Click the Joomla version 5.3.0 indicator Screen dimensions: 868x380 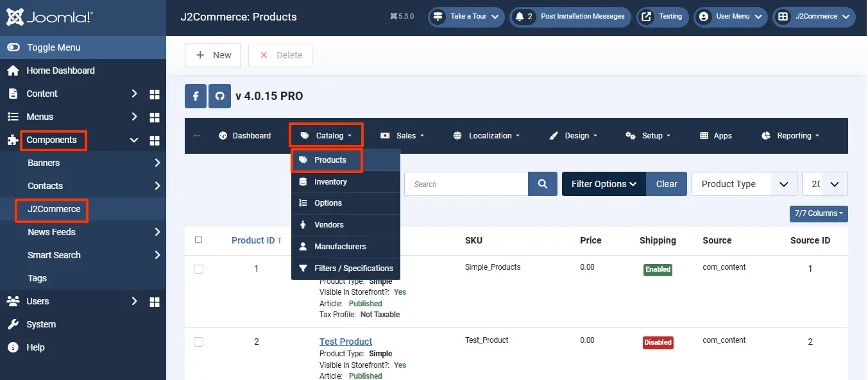[x=402, y=17]
